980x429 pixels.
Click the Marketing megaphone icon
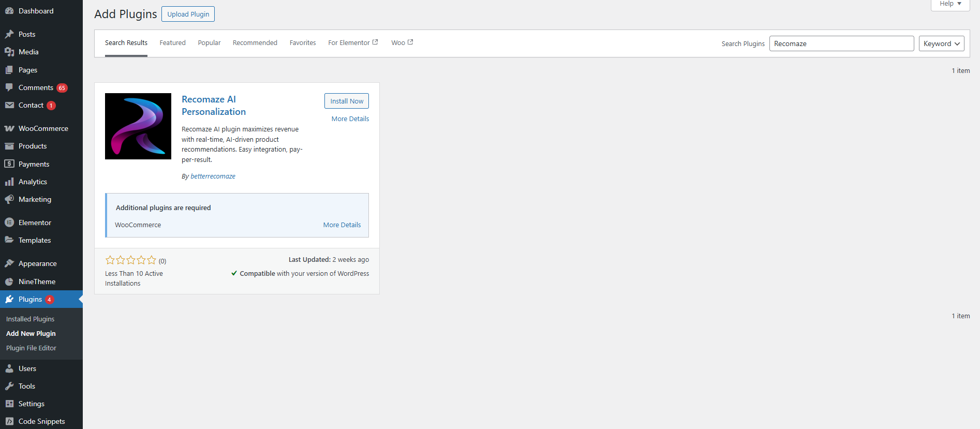(9, 199)
